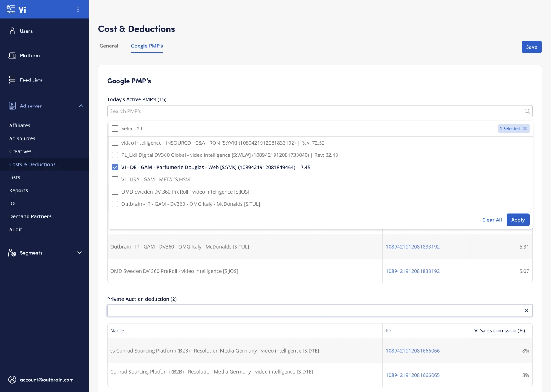Check the Select All checkbox

(x=115, y=129)
